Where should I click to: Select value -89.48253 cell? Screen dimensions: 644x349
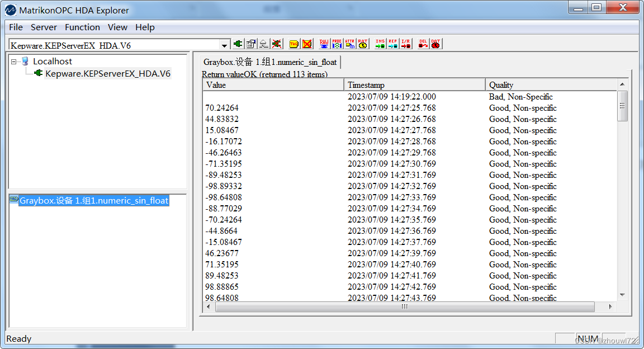tap(224, 174)
